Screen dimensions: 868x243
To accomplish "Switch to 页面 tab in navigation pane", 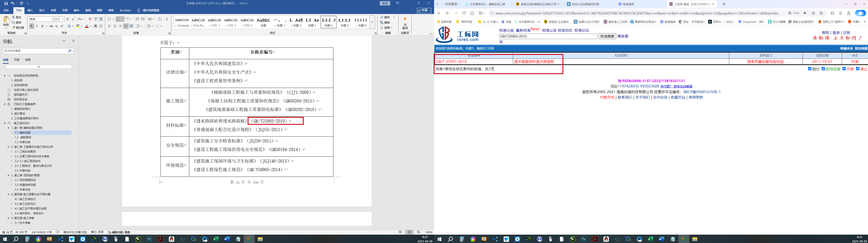I will [17, 60].
